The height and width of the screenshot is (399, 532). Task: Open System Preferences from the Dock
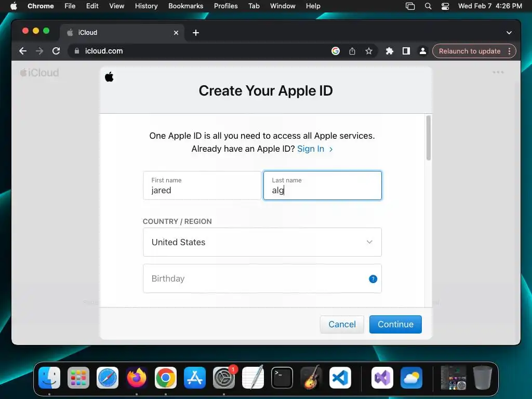pos(224,378)
